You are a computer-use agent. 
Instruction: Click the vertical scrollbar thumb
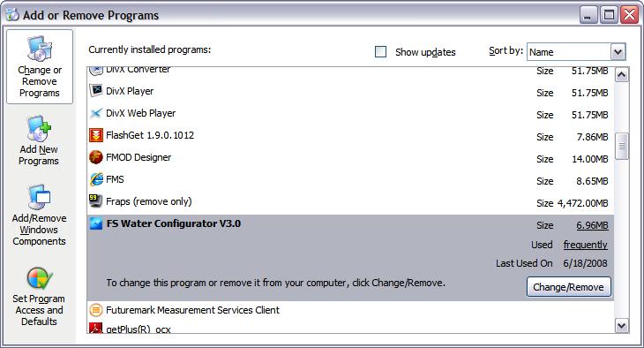621,146
